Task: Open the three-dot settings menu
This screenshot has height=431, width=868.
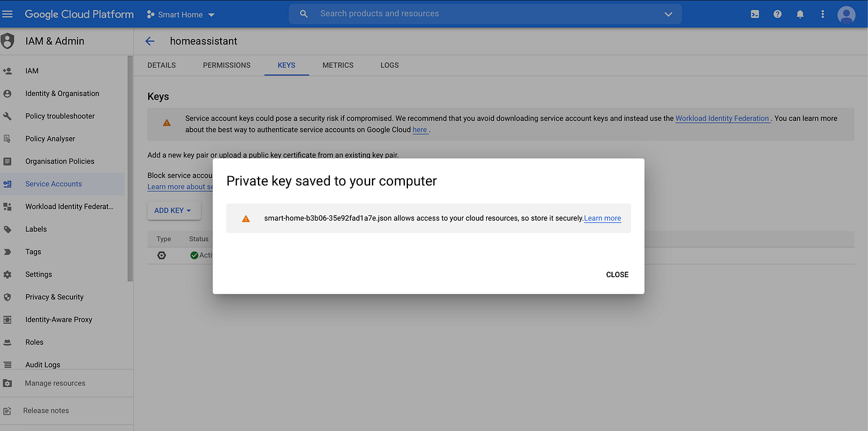Action: (823, 14)
